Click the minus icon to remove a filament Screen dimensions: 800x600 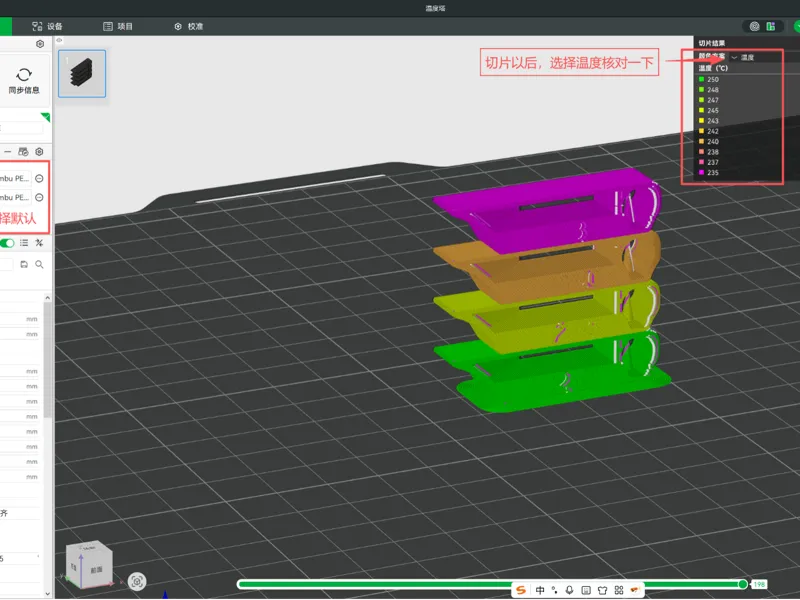pyautogui.click(x=8, y=152)
